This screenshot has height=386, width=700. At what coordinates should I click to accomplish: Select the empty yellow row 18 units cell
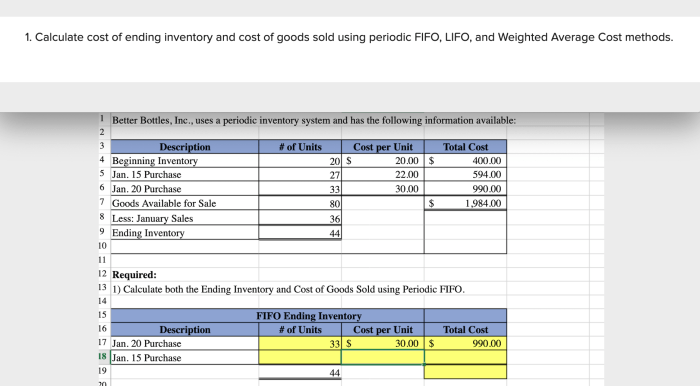[300, 357]
